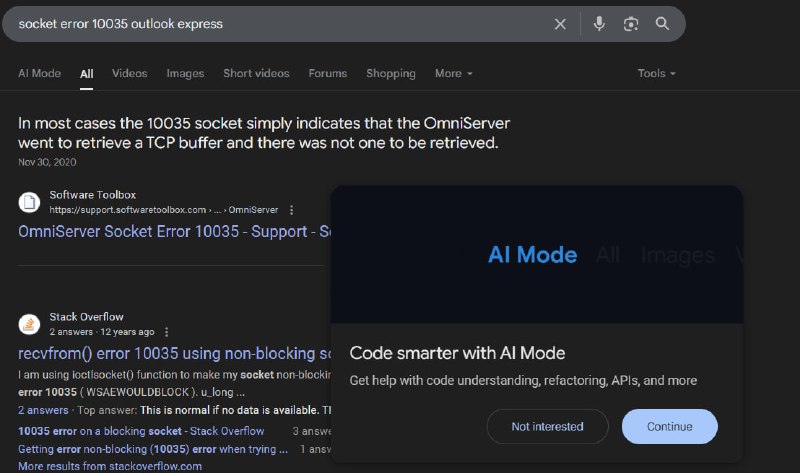
Task: Dismiss popup with Not interested button
Action: [547, 427]
